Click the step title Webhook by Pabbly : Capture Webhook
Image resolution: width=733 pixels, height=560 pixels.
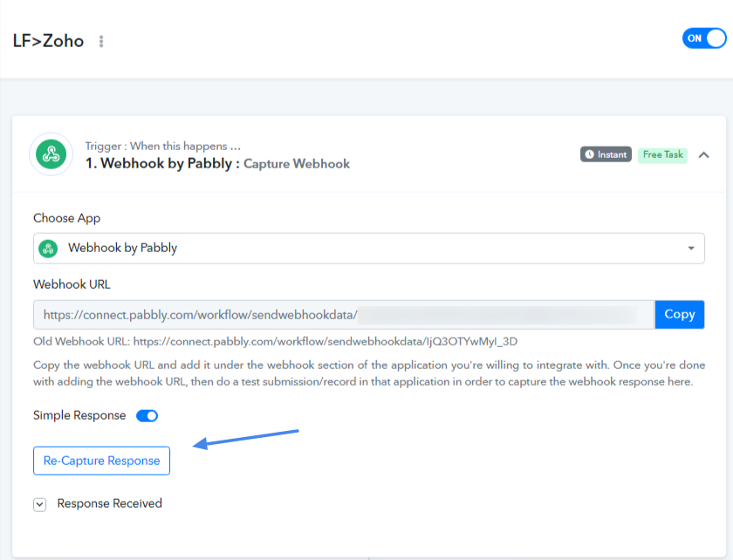pos(217,164)
